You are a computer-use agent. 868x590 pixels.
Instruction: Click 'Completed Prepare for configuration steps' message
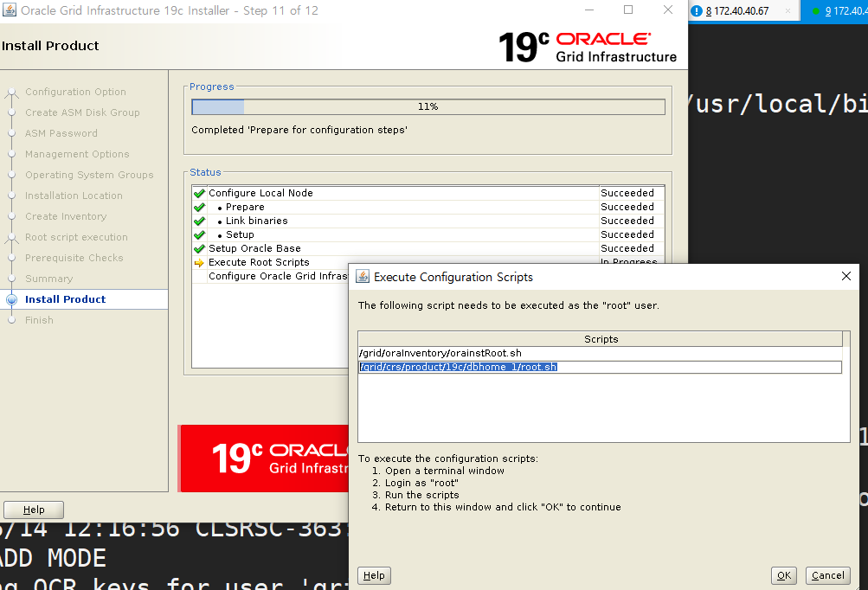299,130
